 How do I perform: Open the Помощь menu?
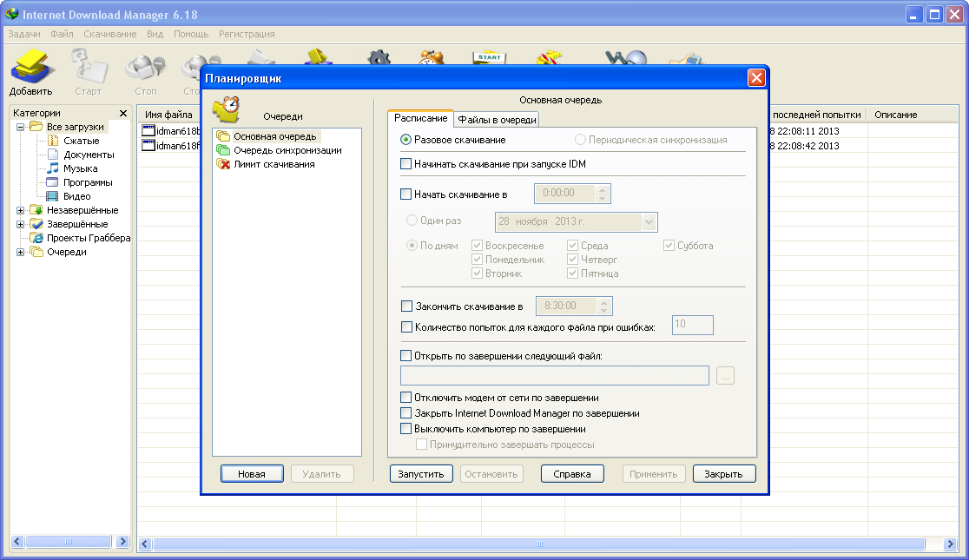point(191,34)
